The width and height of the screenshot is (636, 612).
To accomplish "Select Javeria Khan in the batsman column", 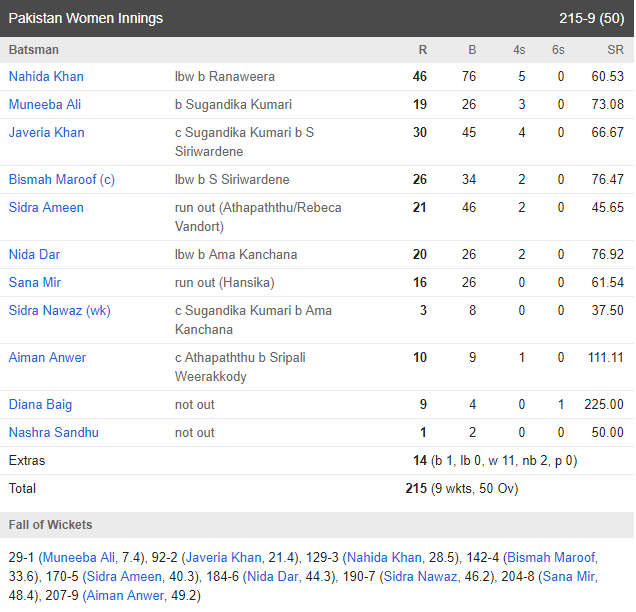I will click(46, 133).
